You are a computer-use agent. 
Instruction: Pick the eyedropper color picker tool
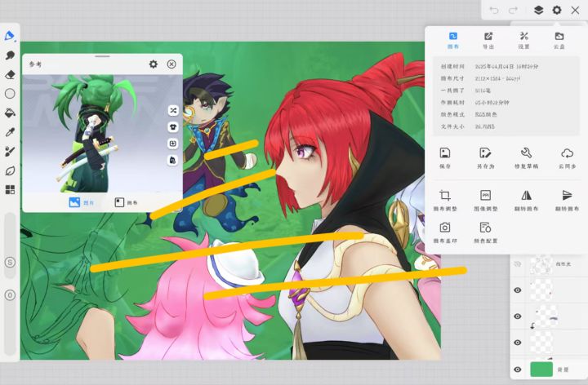pyautogui.click(x=10, y=132)
